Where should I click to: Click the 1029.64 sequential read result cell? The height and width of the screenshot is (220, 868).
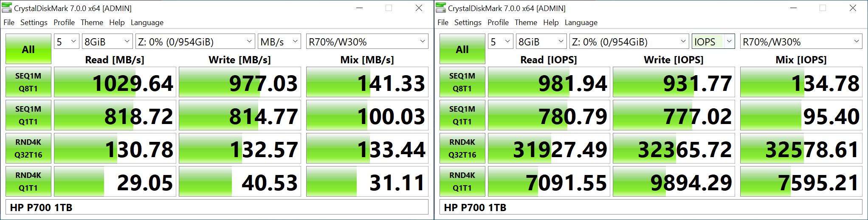(x=115, y=82)
